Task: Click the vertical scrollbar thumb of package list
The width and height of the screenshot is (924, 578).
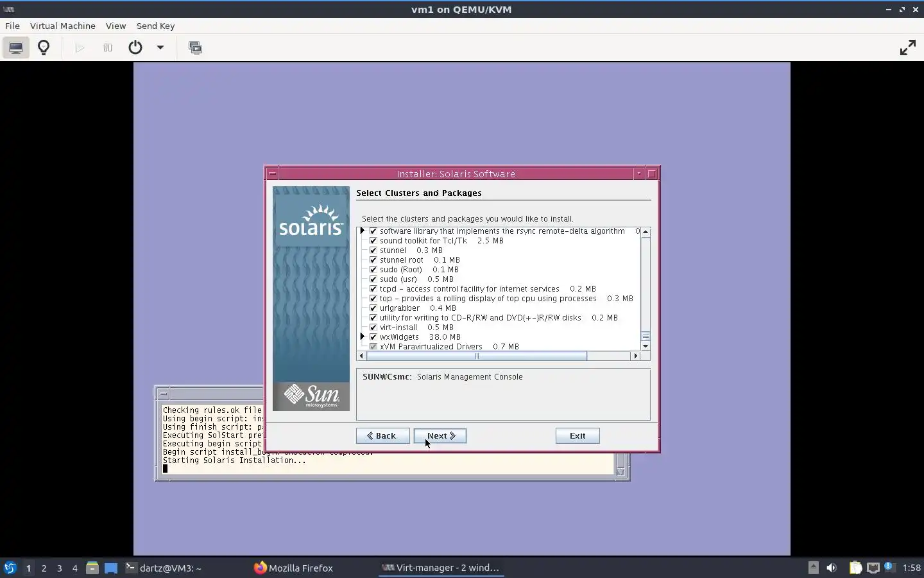Action: 646,337
